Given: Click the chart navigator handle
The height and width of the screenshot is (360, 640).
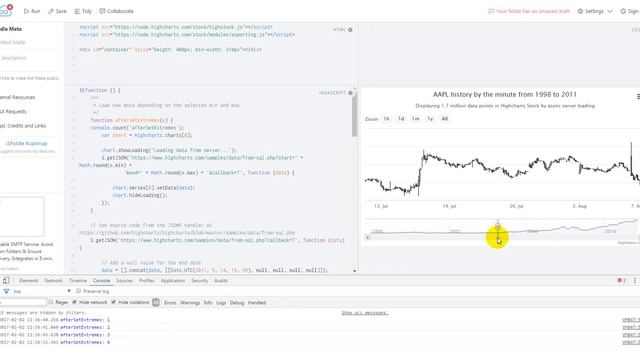Looking at the screenshot, I should pos(498,225).
